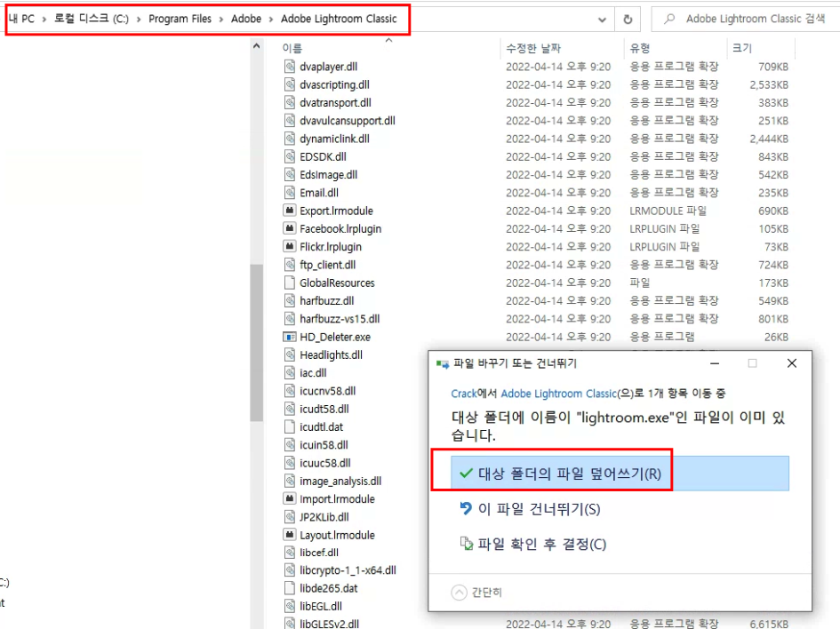Click the ftp_client.dll file icon

pyautogui.click(x=289, y=265)
